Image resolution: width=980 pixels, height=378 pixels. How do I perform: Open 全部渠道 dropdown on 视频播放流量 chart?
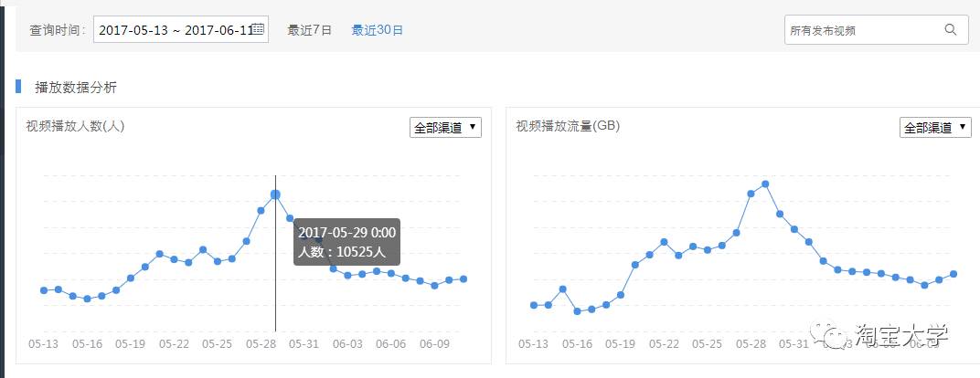coord(935,127)
